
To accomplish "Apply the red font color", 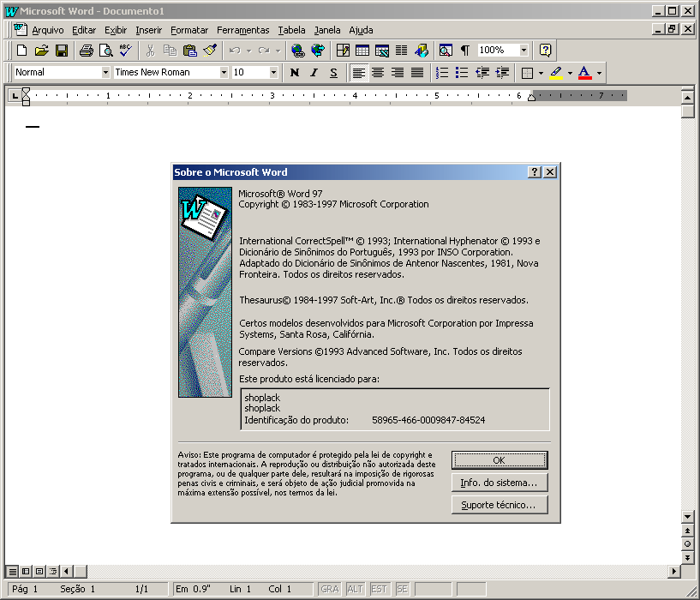I will [585, 72].
